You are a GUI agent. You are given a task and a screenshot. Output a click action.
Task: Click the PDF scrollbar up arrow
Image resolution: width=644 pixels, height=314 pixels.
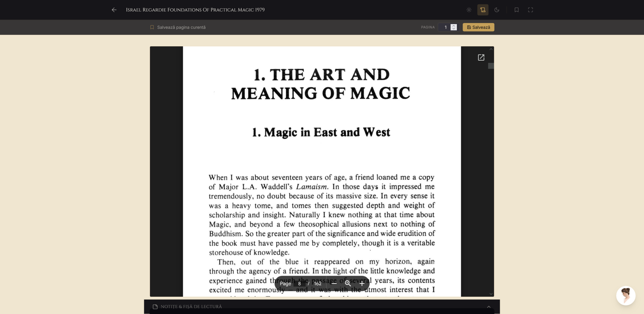(491, 49)
